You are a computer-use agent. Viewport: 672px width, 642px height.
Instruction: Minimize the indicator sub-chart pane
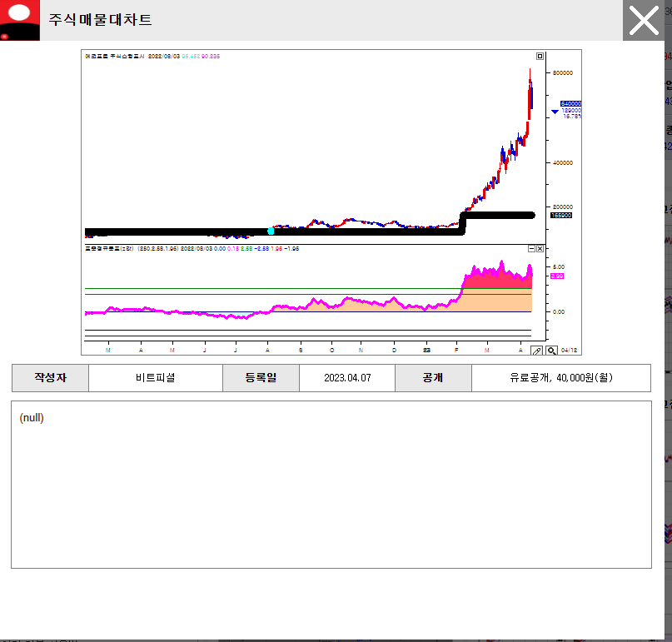pos(531,248)
